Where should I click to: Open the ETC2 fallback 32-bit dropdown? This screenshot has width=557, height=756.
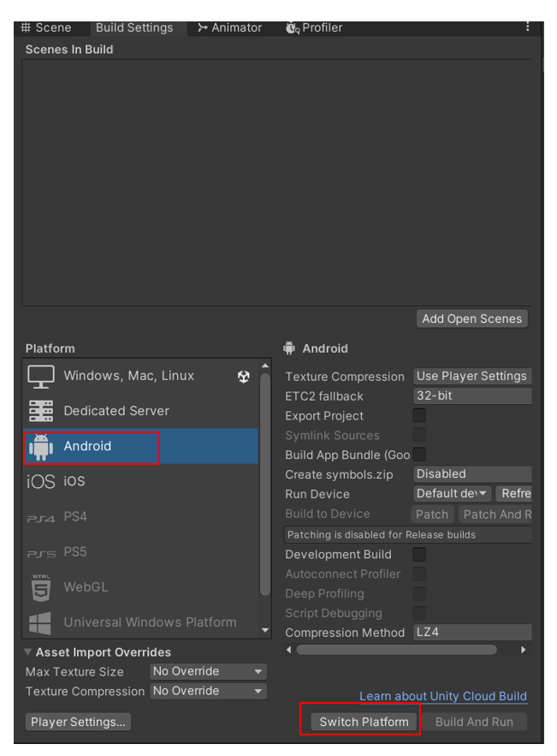(x=472, y=396)
